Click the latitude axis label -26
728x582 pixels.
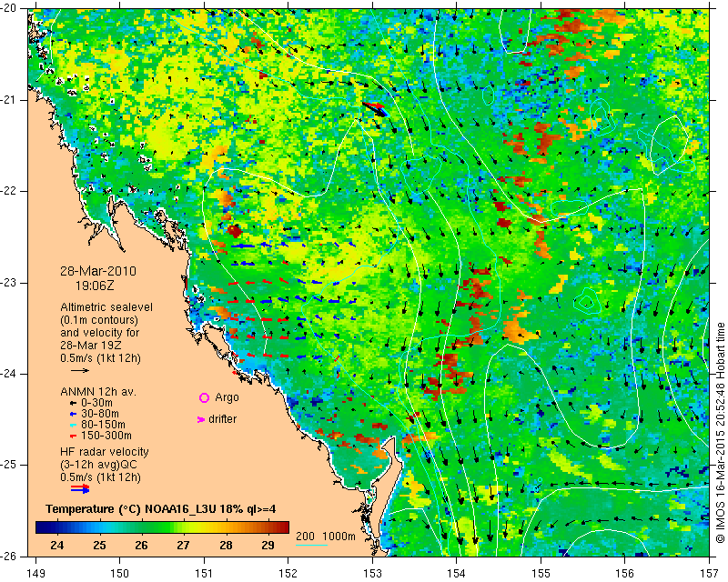(9, 556)
